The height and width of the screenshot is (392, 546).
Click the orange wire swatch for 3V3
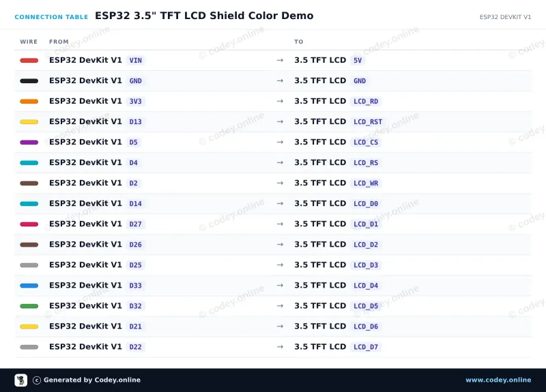29,102
